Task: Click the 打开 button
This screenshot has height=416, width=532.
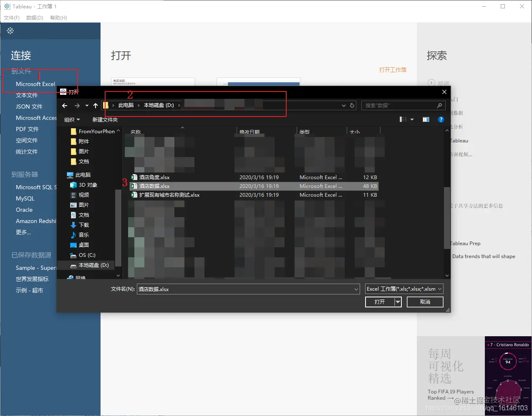Action: [380, 302]
